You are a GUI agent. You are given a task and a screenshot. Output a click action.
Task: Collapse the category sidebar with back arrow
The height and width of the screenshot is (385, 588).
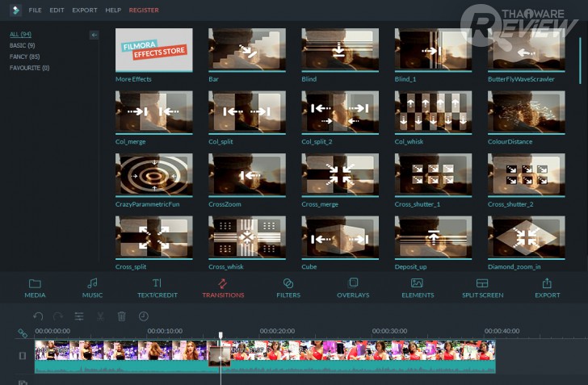click(94, 35)
